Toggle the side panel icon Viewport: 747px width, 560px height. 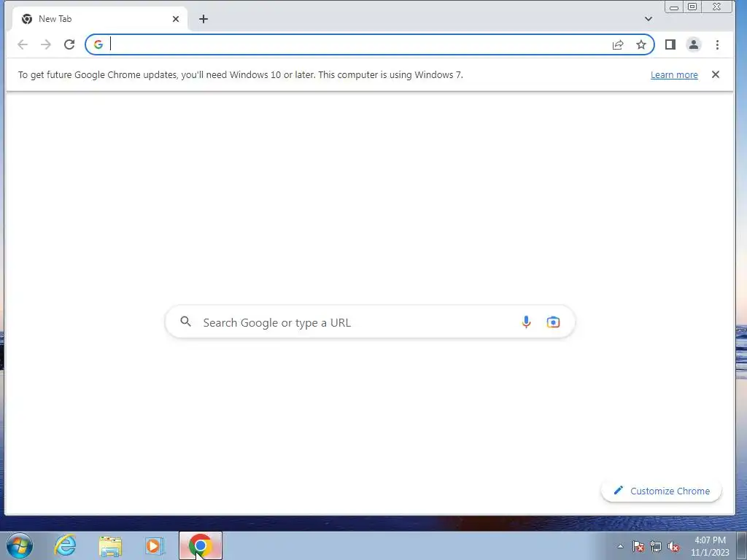[670, 44]
